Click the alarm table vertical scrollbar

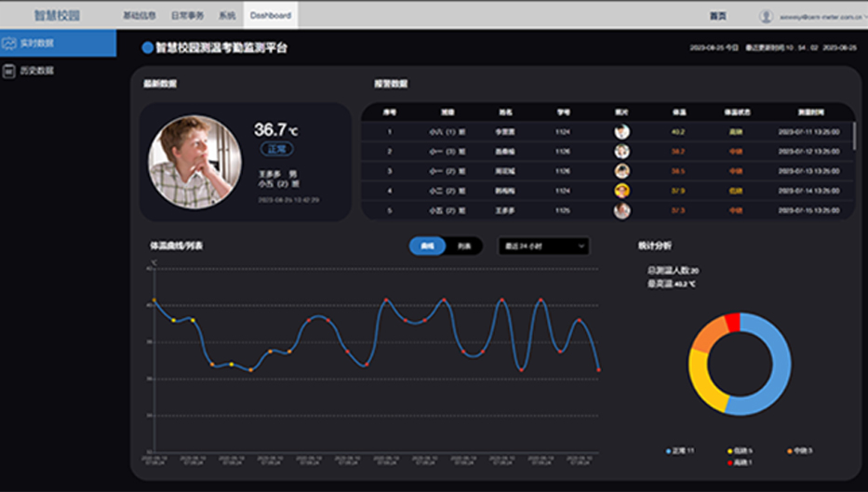click(854, 136)
